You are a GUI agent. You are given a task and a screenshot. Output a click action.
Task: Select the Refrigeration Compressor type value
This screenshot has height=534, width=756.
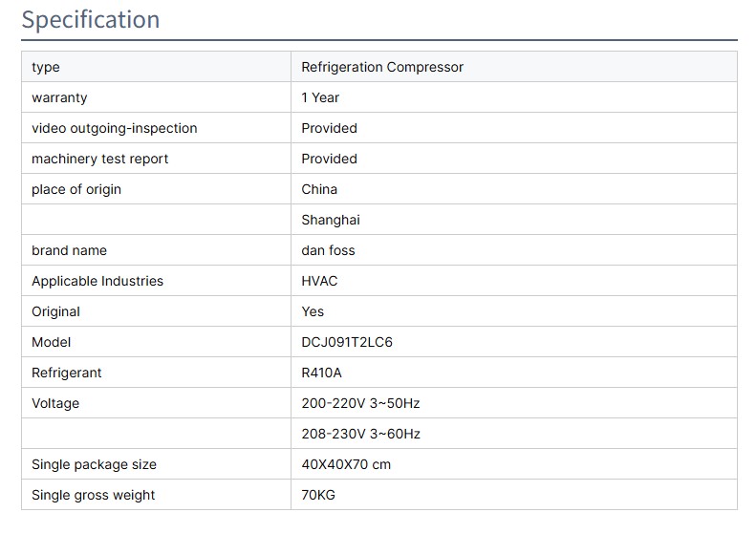[382, 67]
